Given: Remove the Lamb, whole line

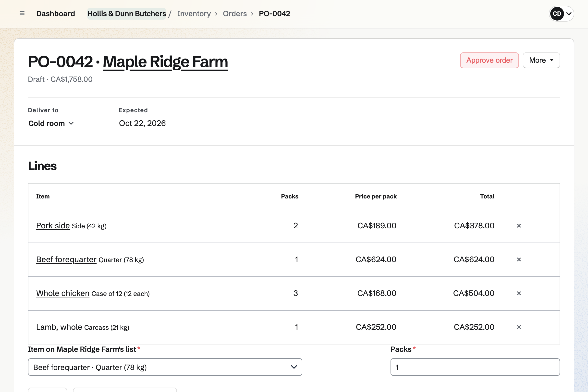Looking at the screenshot, I should (x=519, y=327).
